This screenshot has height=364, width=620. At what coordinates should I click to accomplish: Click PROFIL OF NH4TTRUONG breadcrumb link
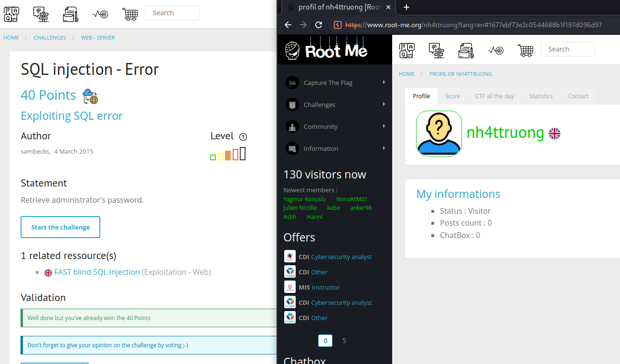[460, 74]
